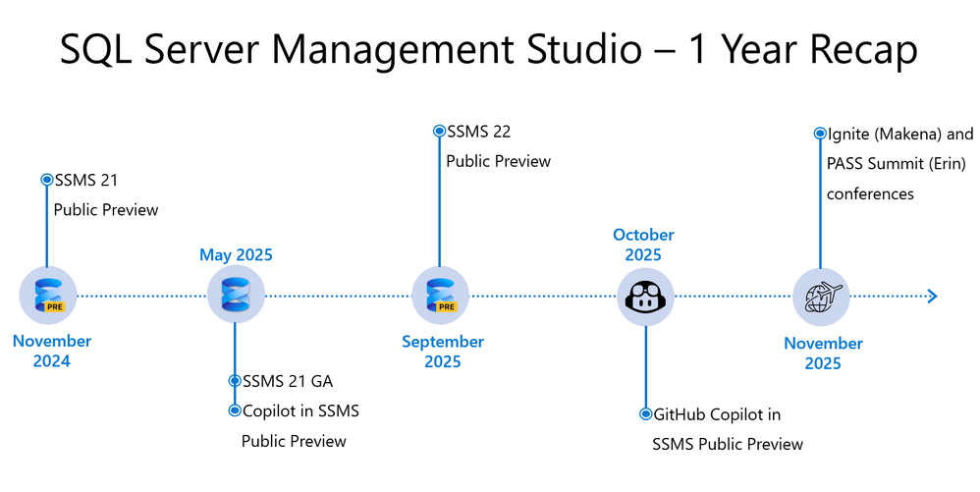Click the GitHub Copilot icon below October 2025
The image size is (980, 492).
click(645, 296)
